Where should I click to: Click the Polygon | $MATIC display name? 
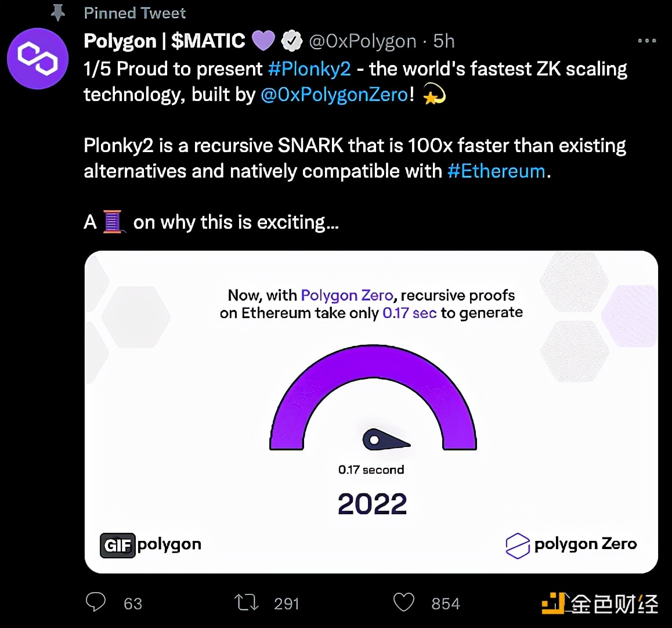(x=165, y=41)
